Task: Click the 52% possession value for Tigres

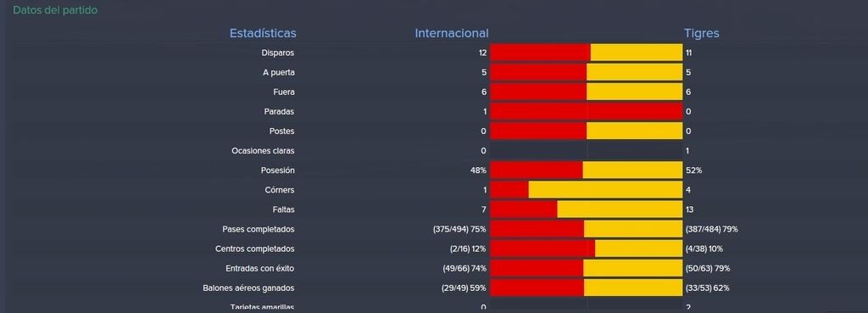Action: 693,170
